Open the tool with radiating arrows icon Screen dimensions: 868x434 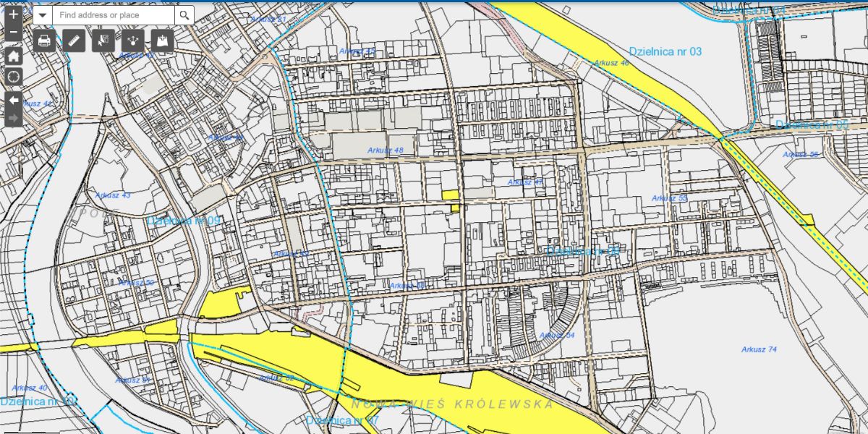click(x=133, y=41)
